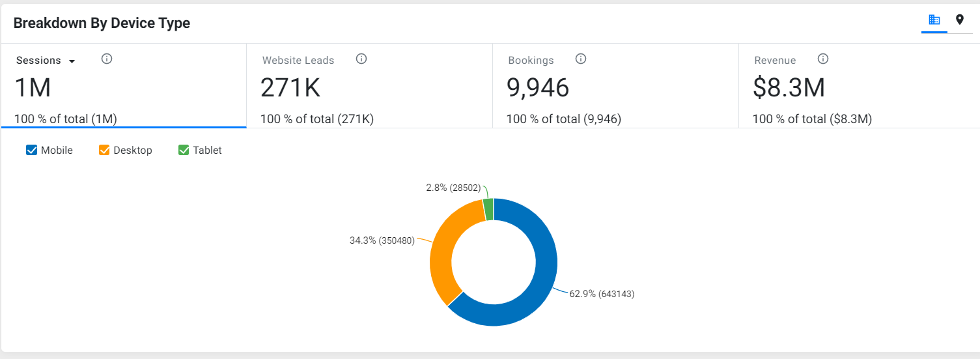Image resolution: width=980 pixels, height=359 pixels.
Task: Click '100 % of total ($8.3M)' text
Action: tap(812, 119)
